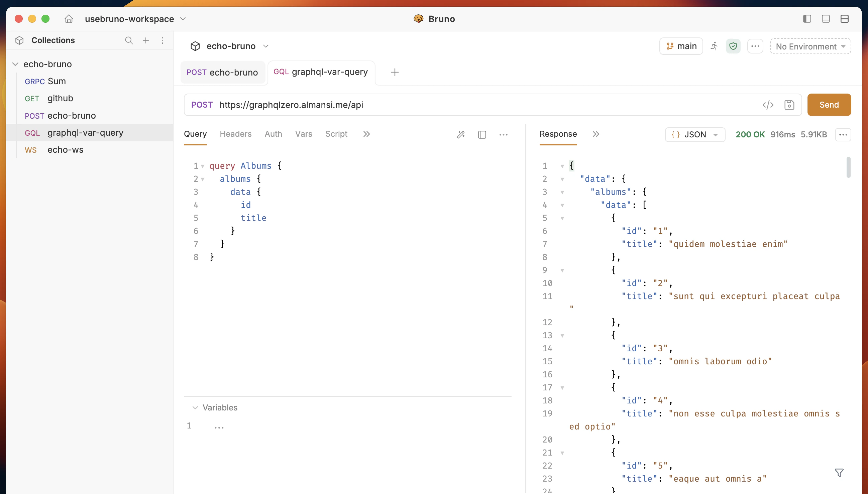Toggle the bottom panel visibility
The height and width of the screenshot is (494, 868).
[826, 19]
